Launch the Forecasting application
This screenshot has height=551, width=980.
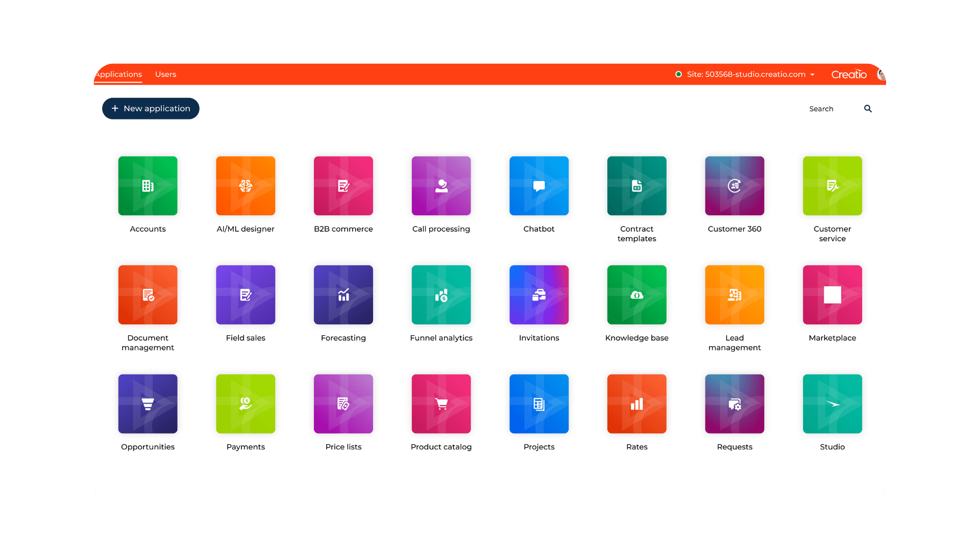[343, 294]
